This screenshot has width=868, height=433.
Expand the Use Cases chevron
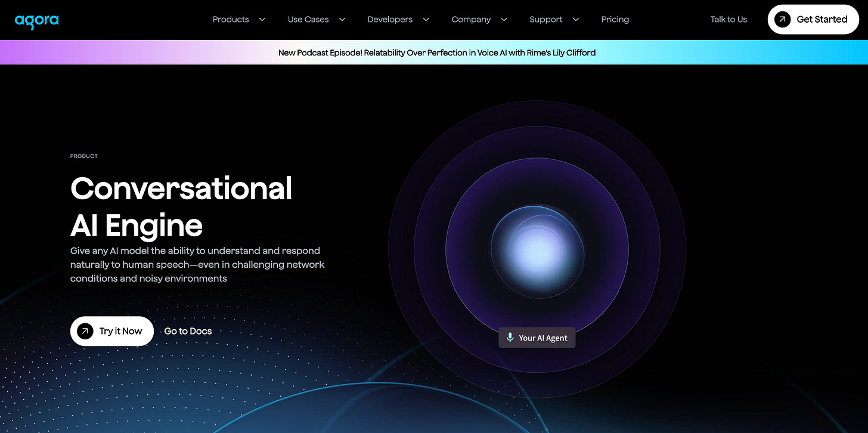342,20
